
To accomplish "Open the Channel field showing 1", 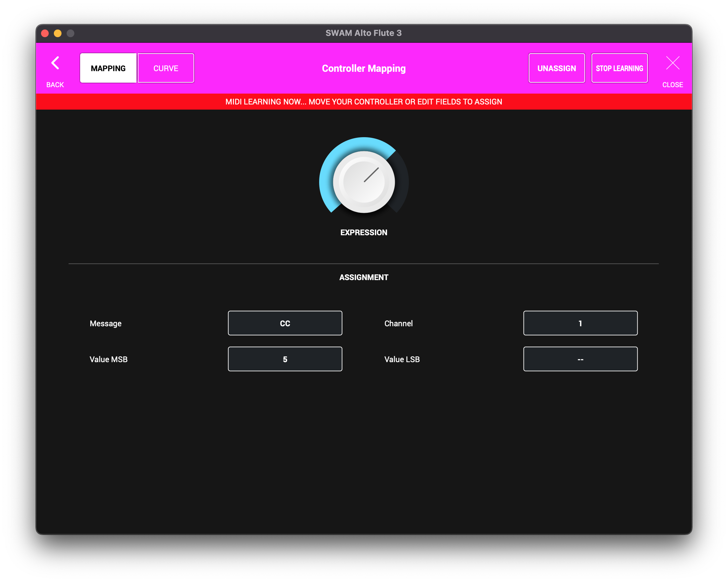I will coord(580,323).
